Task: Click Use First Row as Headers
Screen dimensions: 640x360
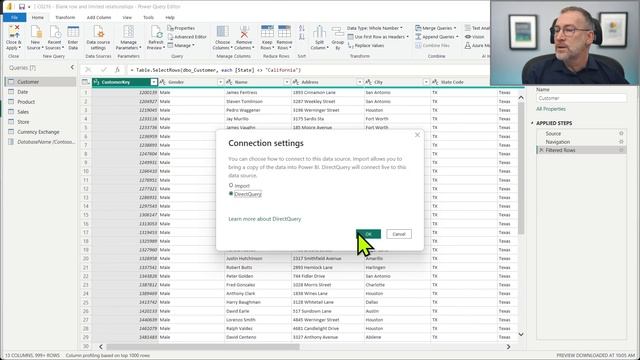Action: (378, 37)
